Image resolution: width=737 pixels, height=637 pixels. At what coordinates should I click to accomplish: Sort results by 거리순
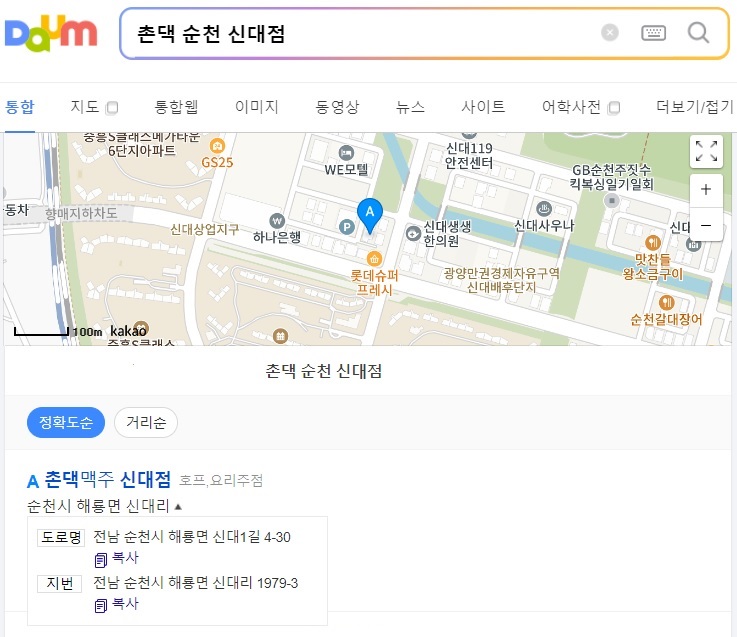tap(146, 422)
